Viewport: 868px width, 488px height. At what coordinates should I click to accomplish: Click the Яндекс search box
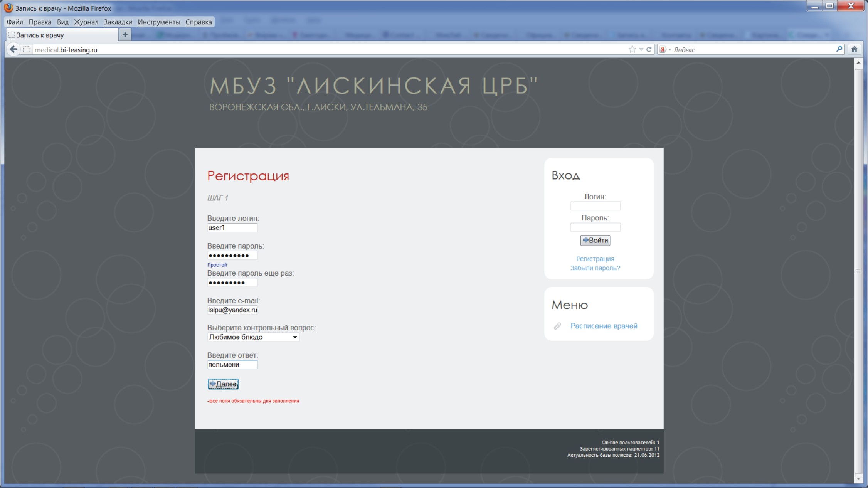tap(752, 50)
